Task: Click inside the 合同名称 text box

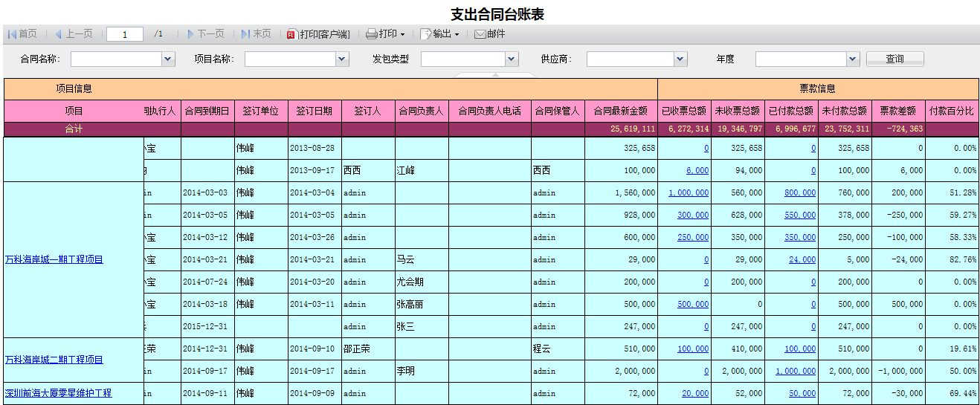Action: point(116,59)
